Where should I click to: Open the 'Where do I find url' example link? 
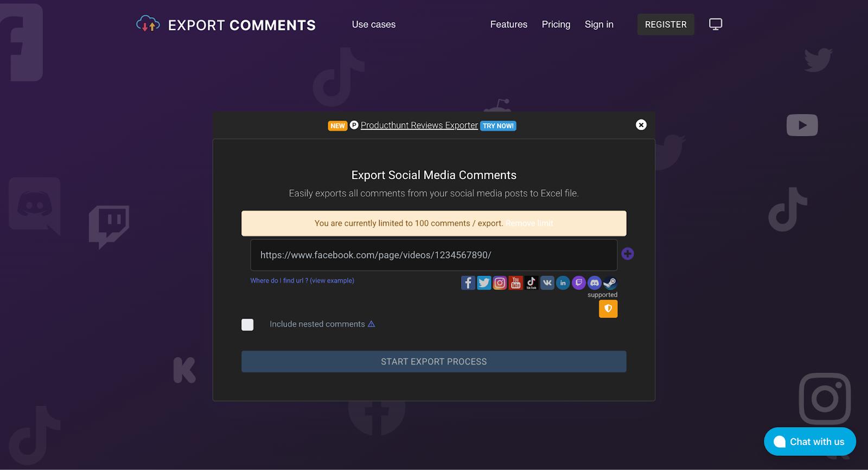tap(302, 281)
